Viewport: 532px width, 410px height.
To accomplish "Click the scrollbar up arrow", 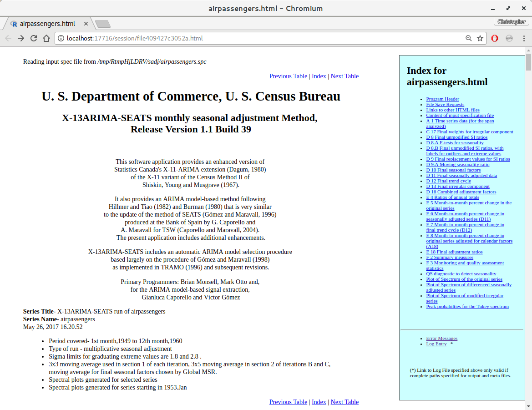I will point(529,50).
